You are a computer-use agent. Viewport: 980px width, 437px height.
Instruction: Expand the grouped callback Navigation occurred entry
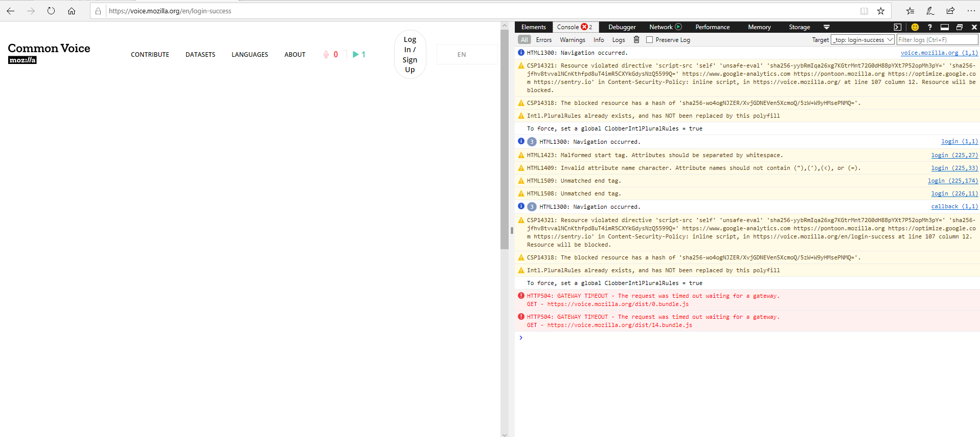(532, 207)
